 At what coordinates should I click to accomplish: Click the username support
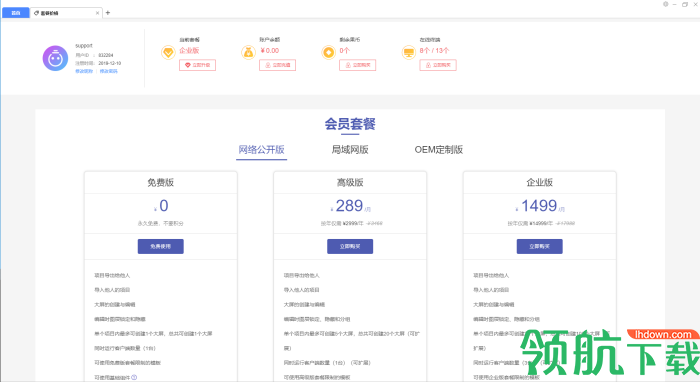pyautogui.click(x=84, y=46)
